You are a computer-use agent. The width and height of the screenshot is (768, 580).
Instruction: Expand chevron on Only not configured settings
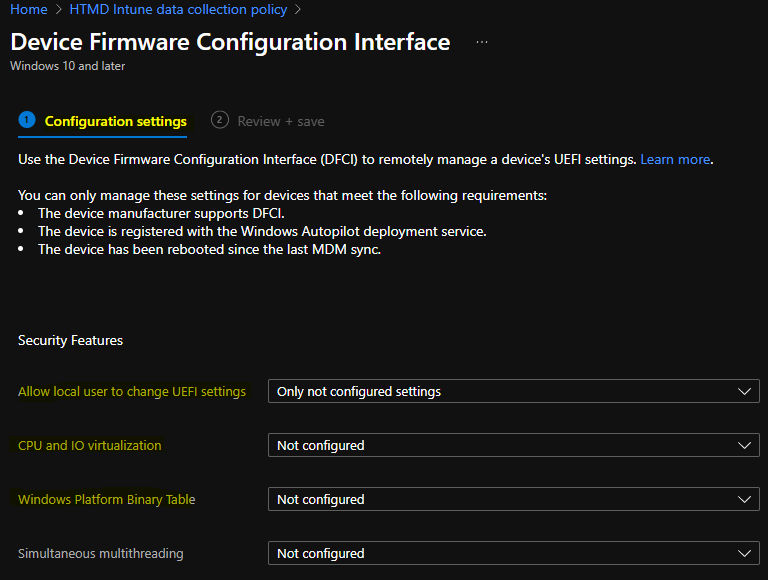point(744,391)
